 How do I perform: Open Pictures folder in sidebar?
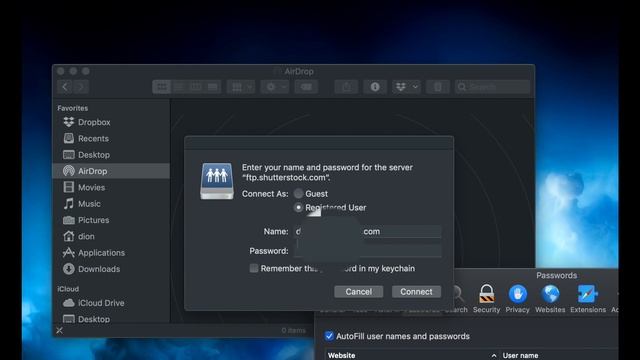(x=86, y=220)
